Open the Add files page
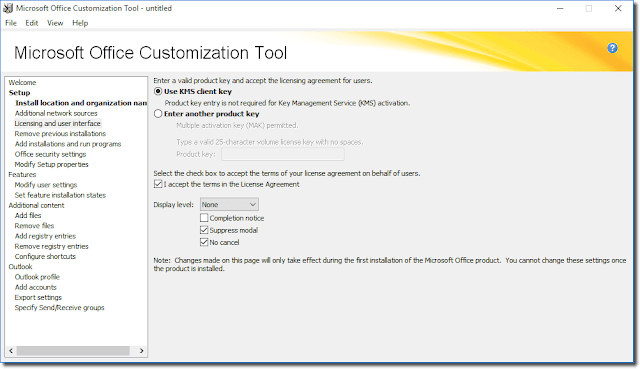 coord(28,216)
